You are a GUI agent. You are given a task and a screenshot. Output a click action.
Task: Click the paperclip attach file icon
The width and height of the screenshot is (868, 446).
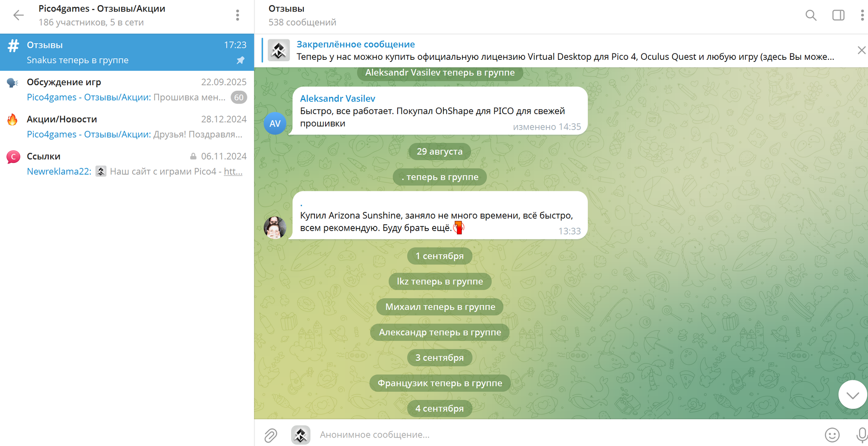tap(271, 435)
